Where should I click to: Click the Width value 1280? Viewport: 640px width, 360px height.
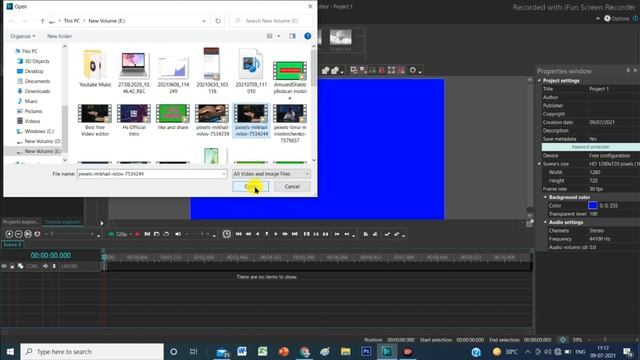pyautogui.click(x=594, y=172)
